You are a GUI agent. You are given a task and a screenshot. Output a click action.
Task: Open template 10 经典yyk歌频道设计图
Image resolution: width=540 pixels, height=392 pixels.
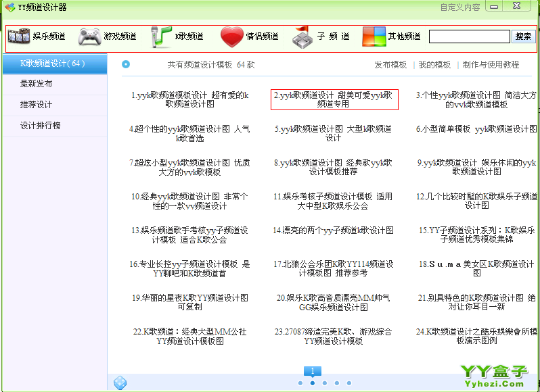pos(189,201)
